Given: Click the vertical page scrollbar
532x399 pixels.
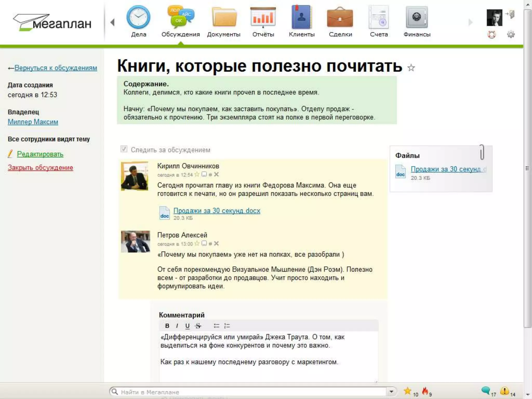Looking at the screenshot, I should click(x=527, y=168).
